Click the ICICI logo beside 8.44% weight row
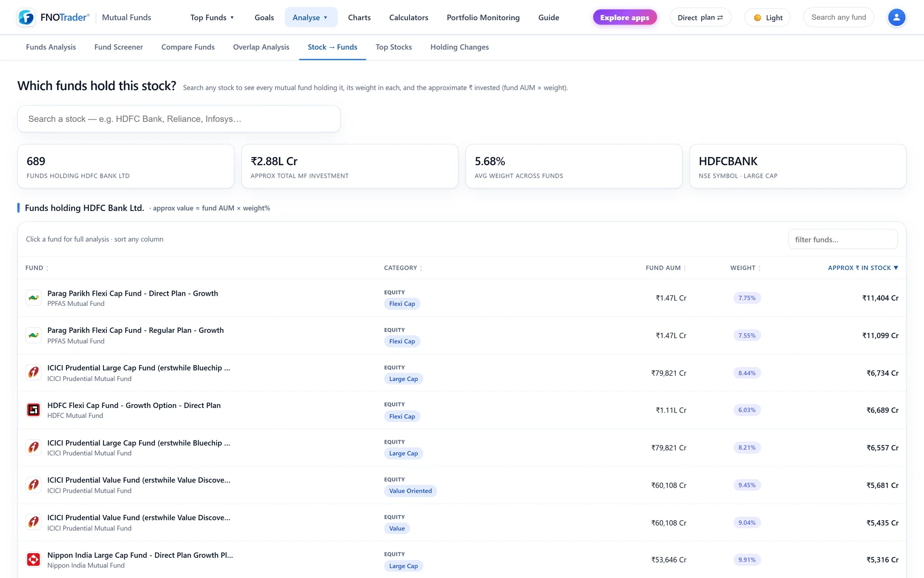The width and height of the screenshot is (924, 578). click(x=33, y=372)
